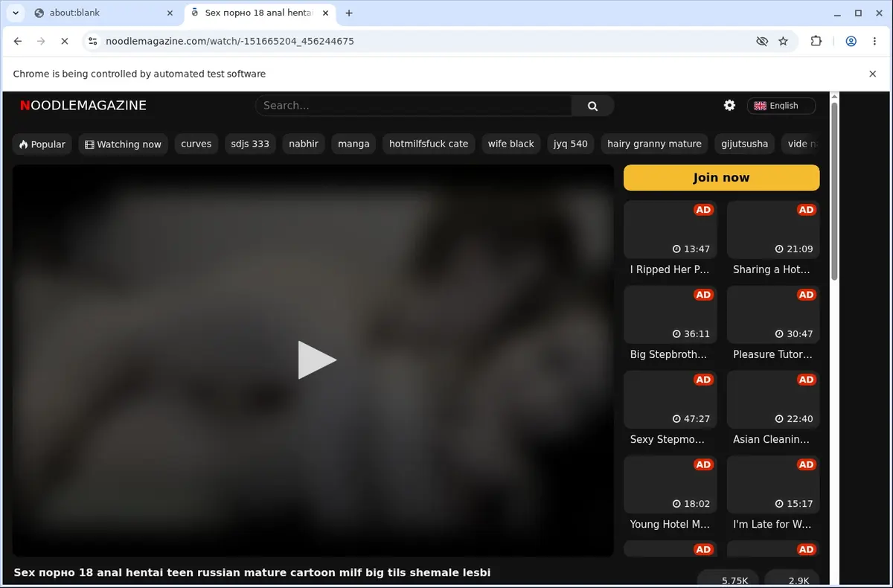Open Chrome's three-dot menu

(x=874, y=42)
